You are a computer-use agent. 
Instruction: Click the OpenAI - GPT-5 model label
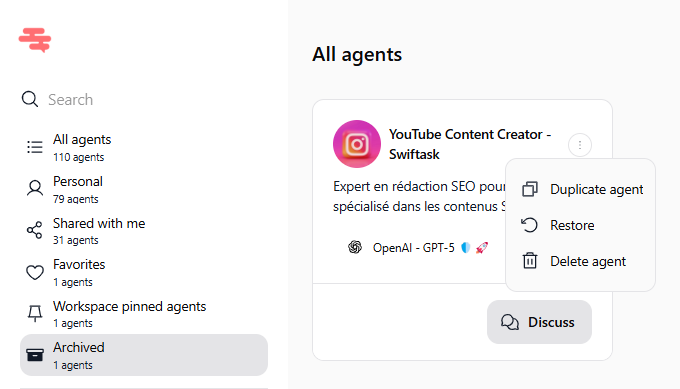pyautogui.click(x=413, y=248)
